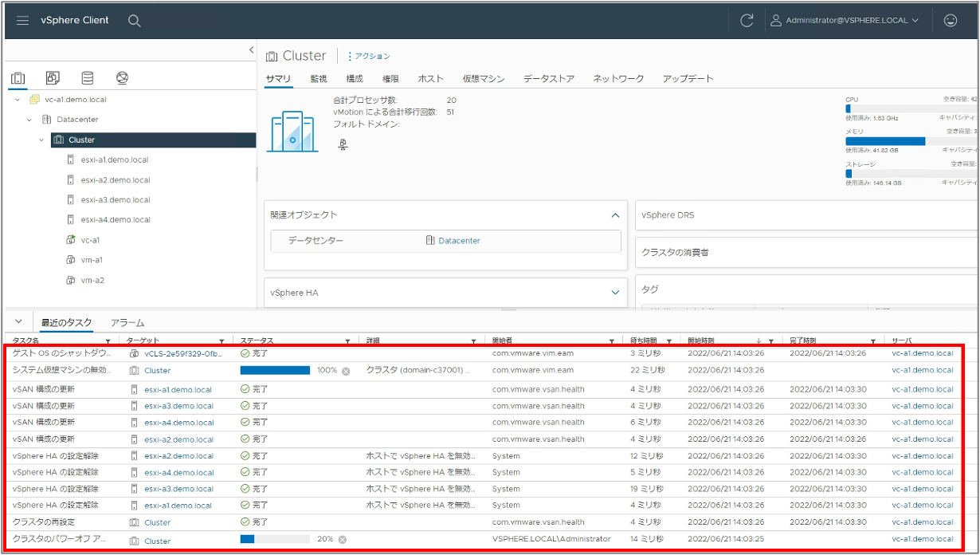Collapse the bottom recent tasks pane chevron
This screenshot has height=555, width=980.
pyautogui.click(x=19, y=321)
